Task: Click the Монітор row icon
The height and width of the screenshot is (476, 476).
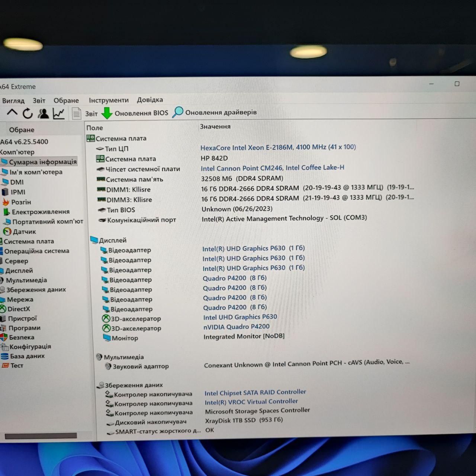Action: click(x=107, y=338)
